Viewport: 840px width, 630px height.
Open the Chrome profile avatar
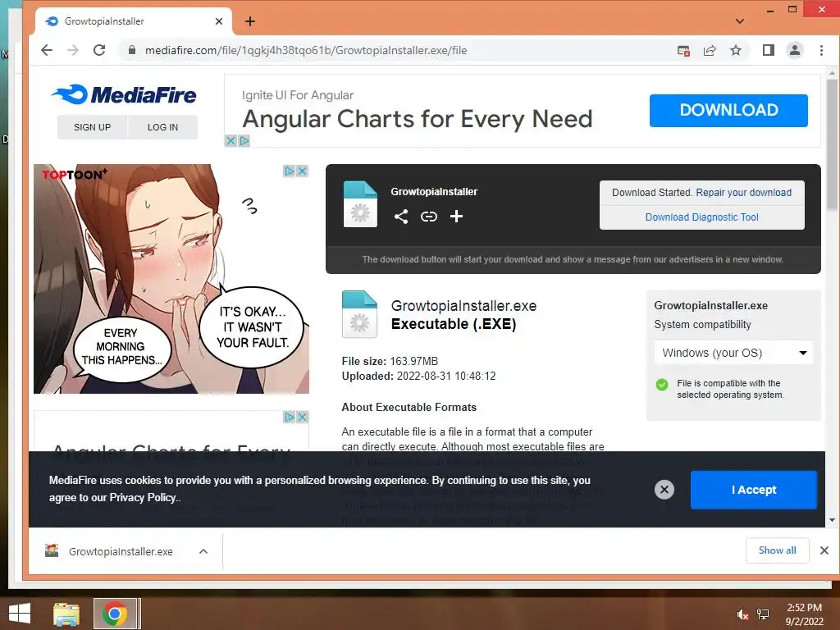[x=794, y=50]
